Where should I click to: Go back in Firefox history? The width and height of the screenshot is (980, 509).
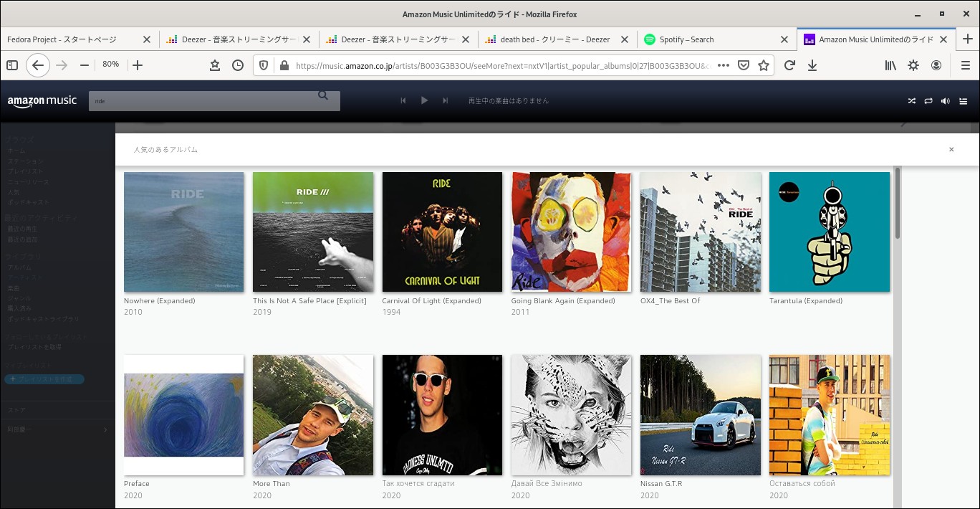point(38,65)
